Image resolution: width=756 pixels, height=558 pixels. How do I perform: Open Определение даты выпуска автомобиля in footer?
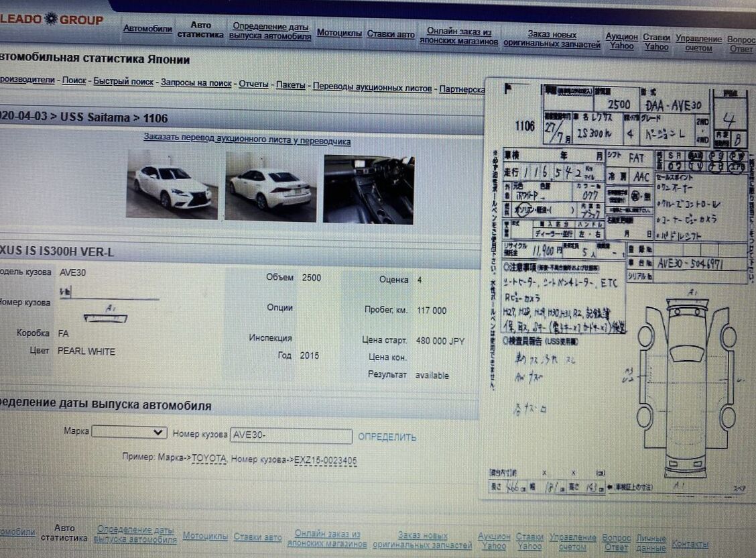135,535
